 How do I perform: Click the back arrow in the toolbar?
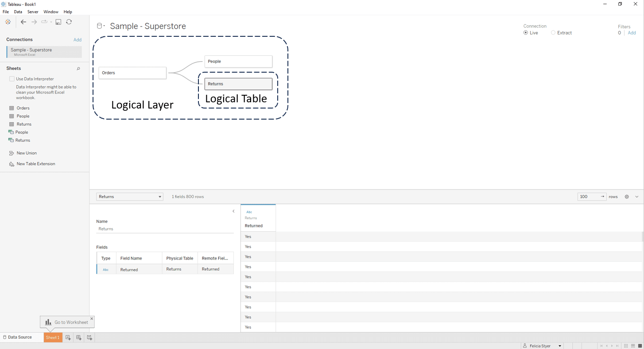click(x=23, y=22)
